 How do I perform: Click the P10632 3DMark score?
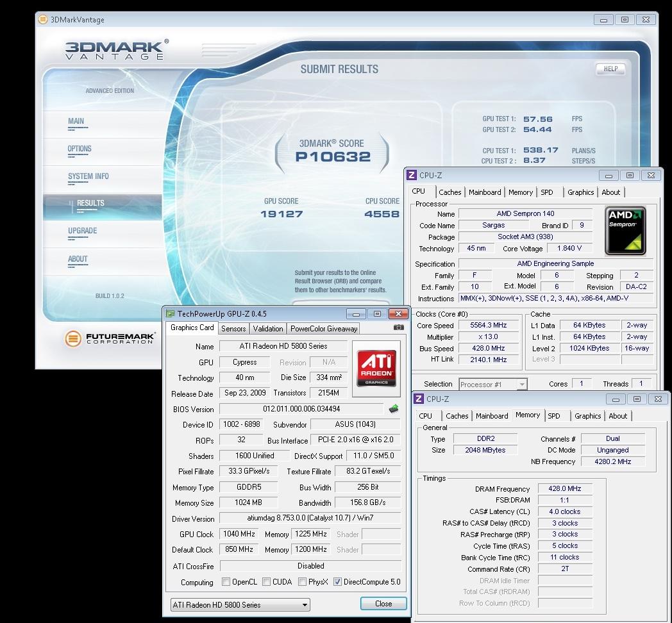[333, 157]
